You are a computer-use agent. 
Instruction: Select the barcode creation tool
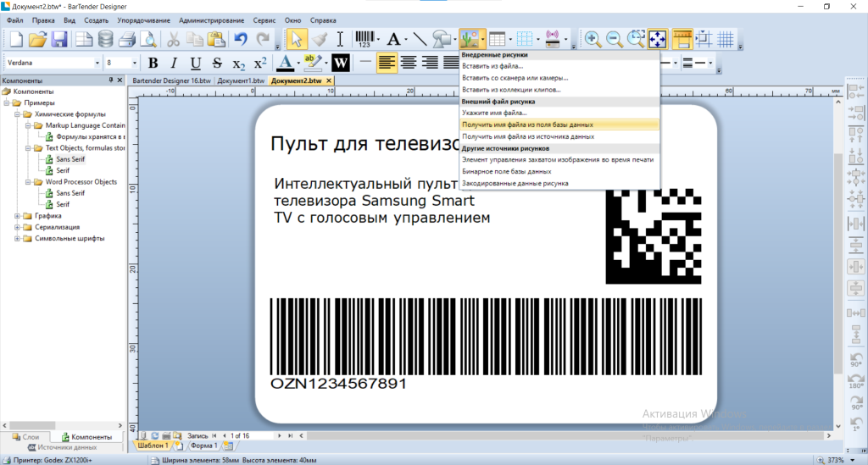pyautogui.click(x=364, y=39)
